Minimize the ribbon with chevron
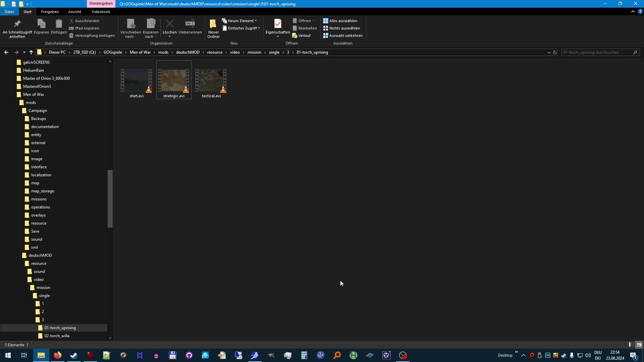 pos(633,12)
